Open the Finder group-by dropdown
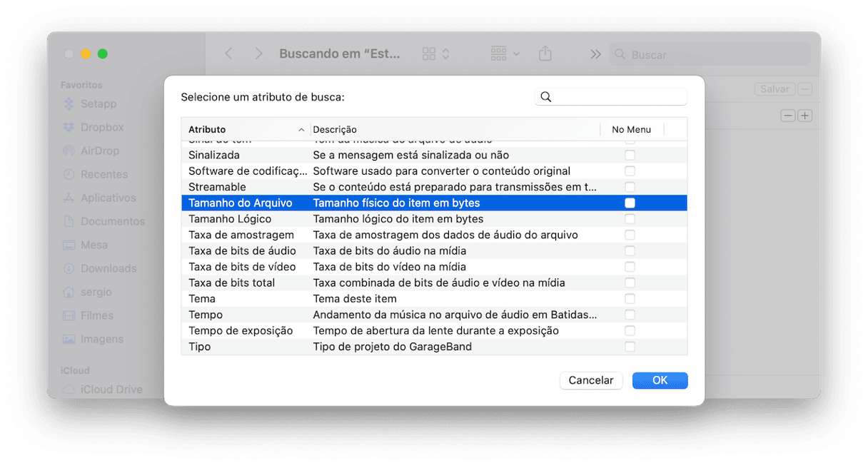 [x=505, y=54]
